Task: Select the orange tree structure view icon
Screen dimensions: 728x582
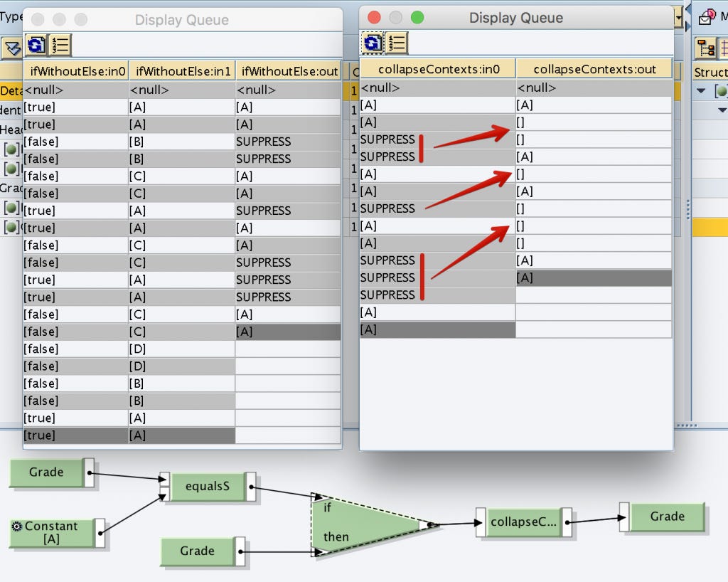Action: click(x=705, y=48)
